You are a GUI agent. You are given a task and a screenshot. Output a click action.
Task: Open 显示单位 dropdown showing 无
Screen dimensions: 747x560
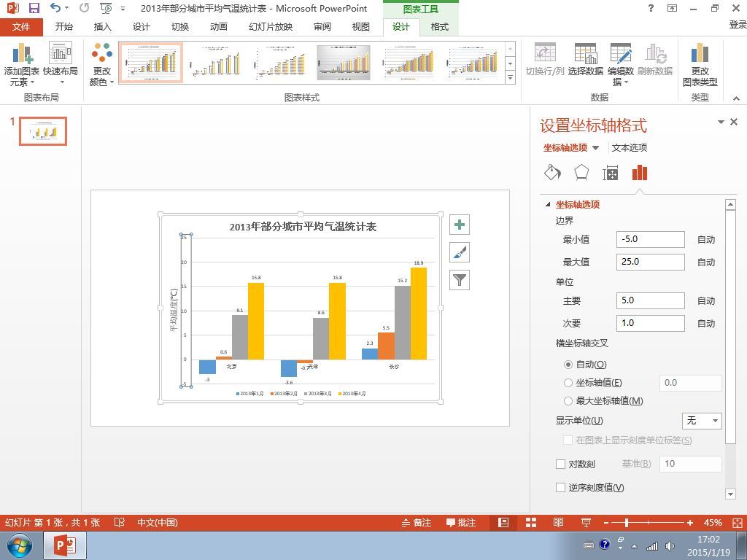[x=702, y=421]
